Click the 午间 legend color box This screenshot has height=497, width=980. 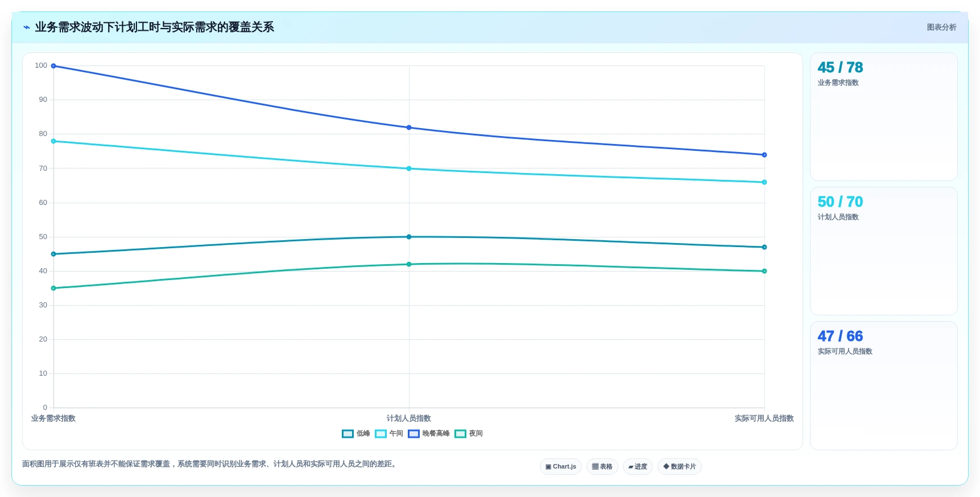[381, 434]
